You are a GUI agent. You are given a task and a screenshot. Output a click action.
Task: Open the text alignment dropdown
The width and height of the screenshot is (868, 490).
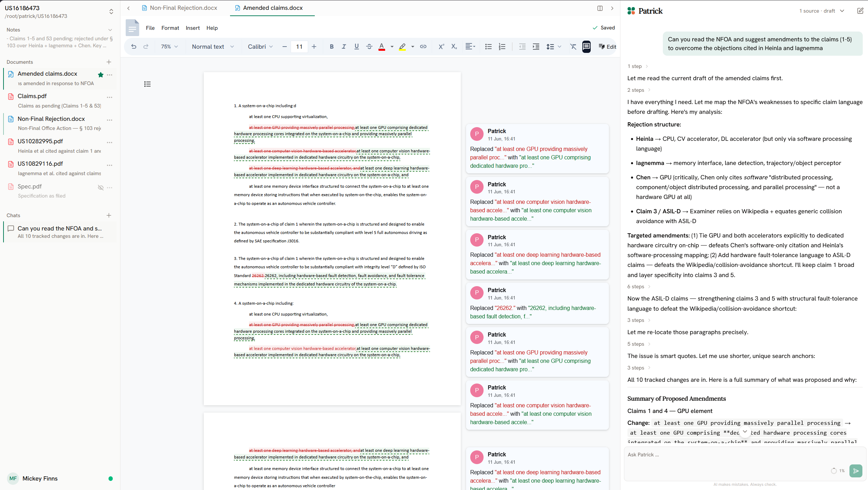470,47
